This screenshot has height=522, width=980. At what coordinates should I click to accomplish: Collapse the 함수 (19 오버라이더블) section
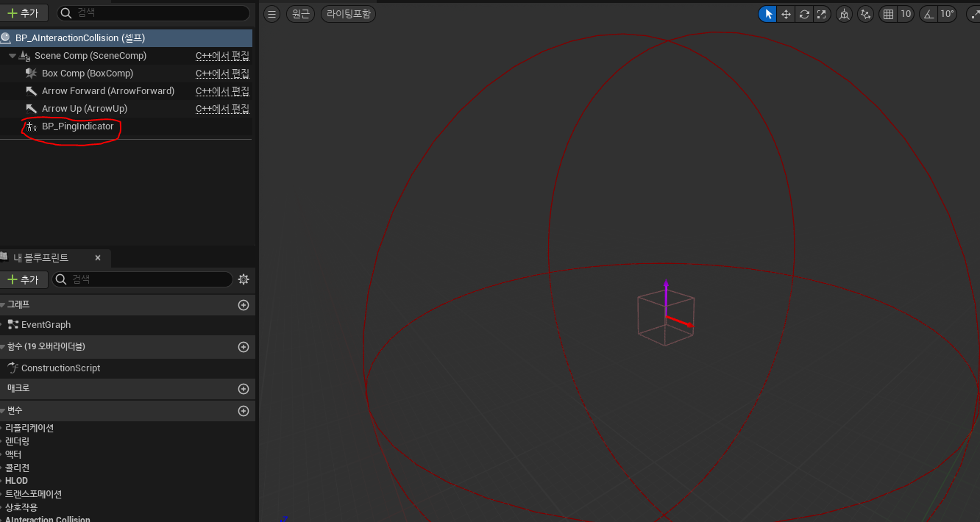point(127,346)
